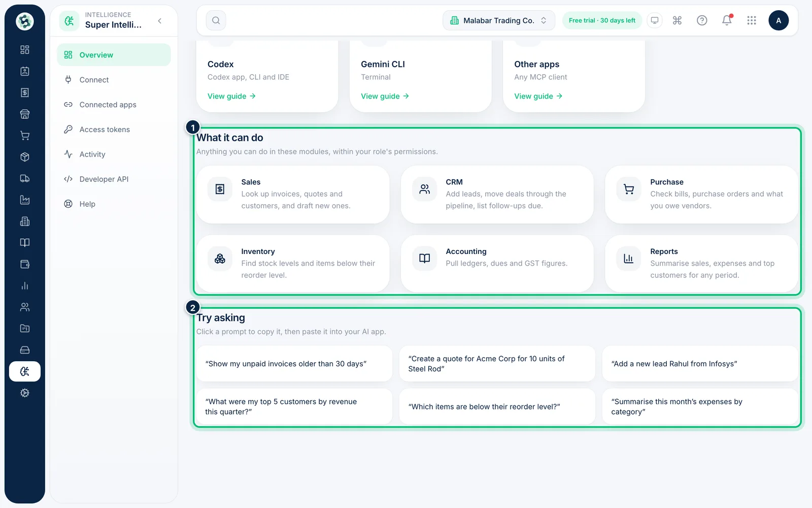Open the shopping cart icon in the dark rail
The image size is (812, 508).
click(24, 136)
